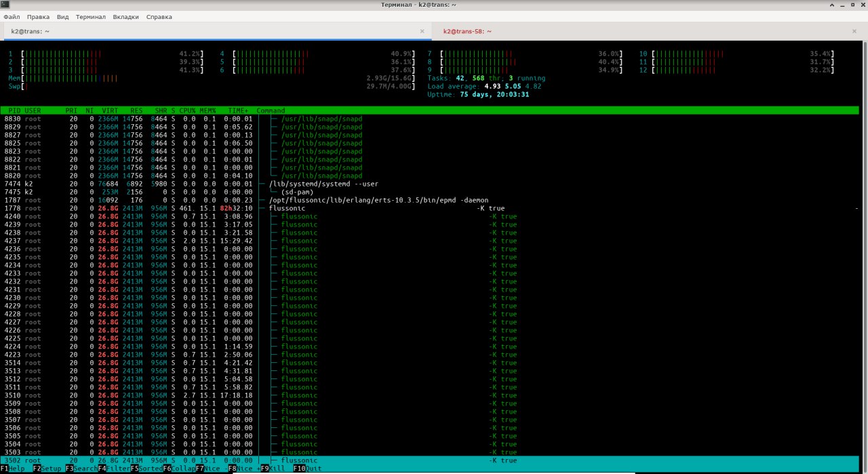Click F1 Help in htop function bar
This screenshot has height=474, width=868.
[x=12, y=469]
